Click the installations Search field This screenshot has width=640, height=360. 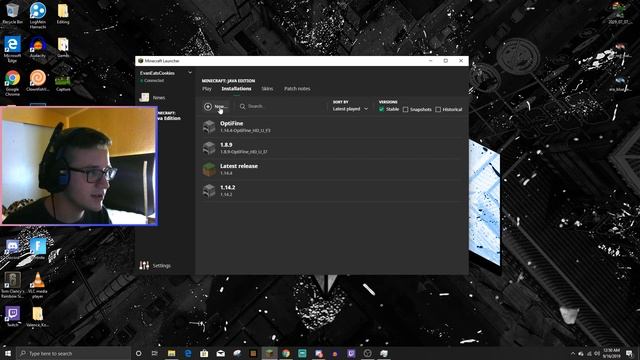[282, 106]
